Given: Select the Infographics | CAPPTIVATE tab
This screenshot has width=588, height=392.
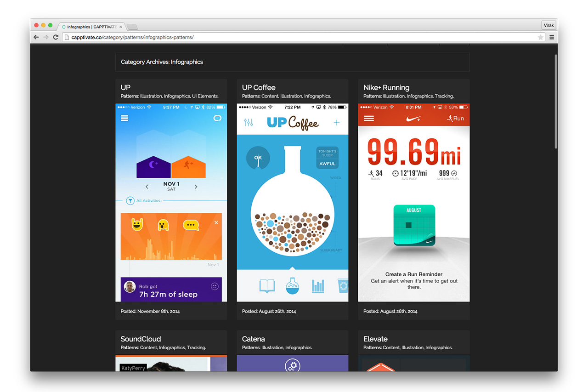Looking at the screenshot, I should click(x=91, y=27).
